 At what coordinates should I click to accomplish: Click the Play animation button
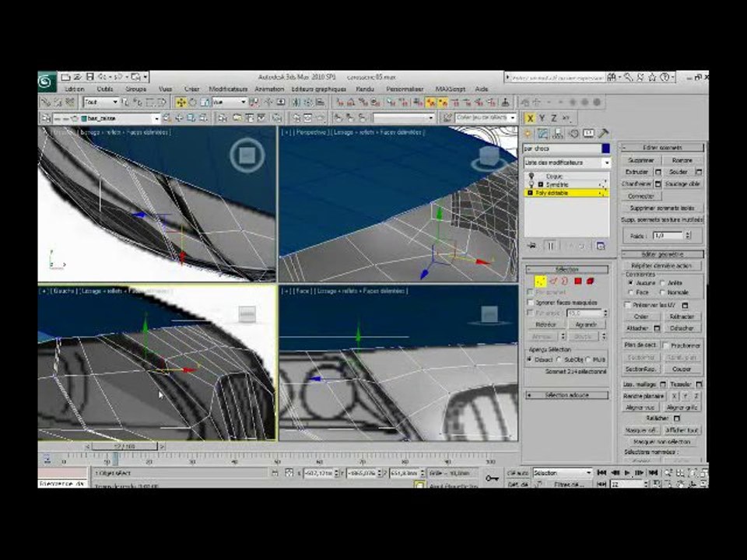[x=627, y=472]
